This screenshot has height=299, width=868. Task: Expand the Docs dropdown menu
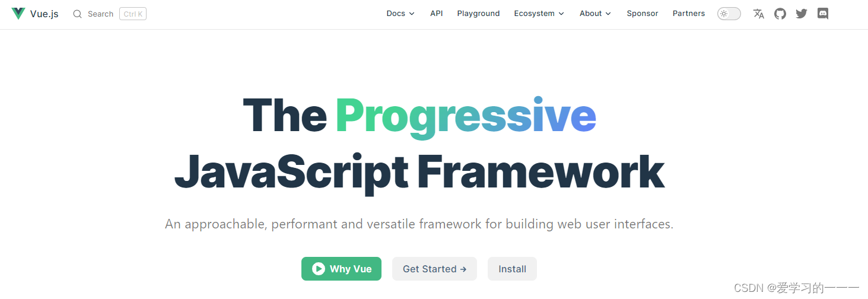pyautogui.click(x=400, y=14)
